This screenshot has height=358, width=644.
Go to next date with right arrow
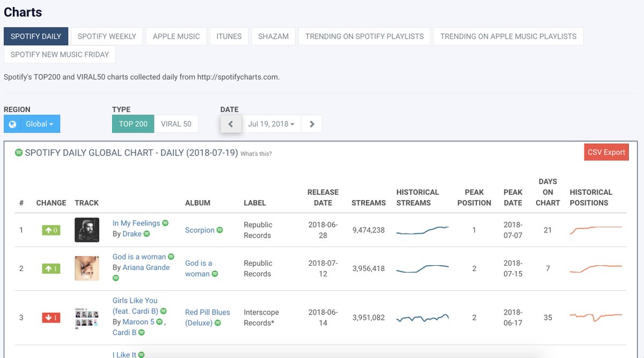point(312,124)
